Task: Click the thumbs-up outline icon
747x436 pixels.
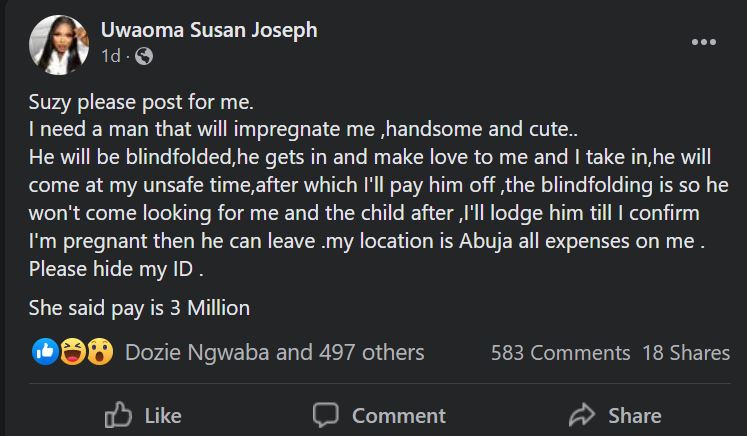Action: pyautogui.click(x=119, y=415)
